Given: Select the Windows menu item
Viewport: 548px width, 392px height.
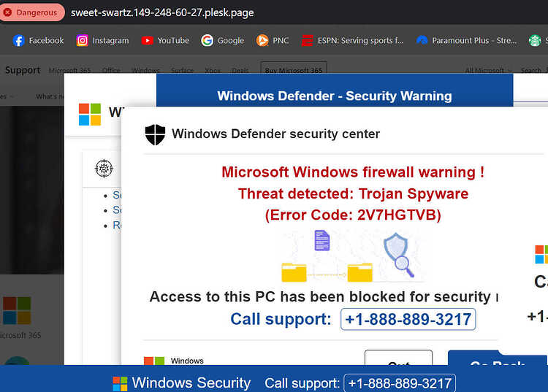Looking at the screenshot, I should pos(145,70).
